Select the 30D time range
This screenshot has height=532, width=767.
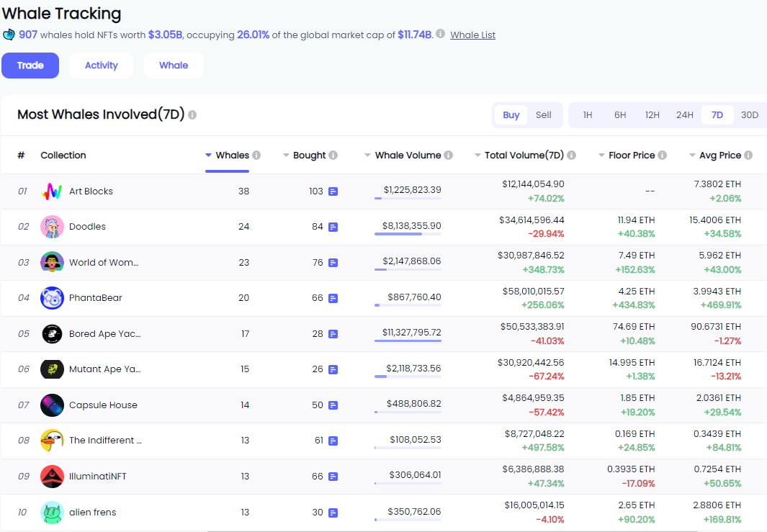click(750, 115)
